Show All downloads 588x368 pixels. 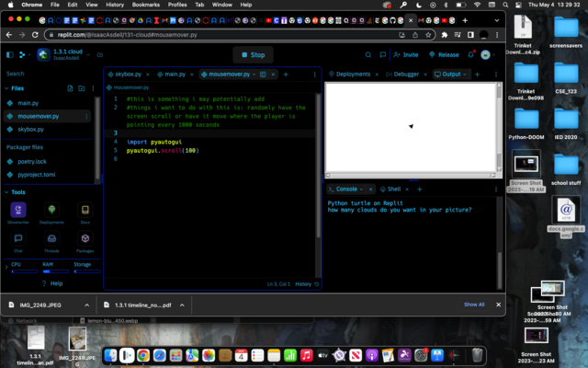pos(474,305)
